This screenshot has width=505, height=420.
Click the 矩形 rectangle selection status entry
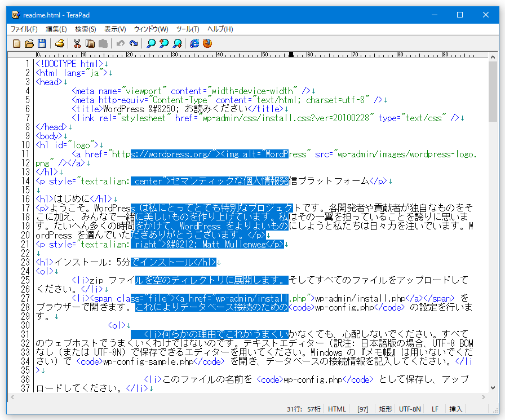tap(386, 409)
